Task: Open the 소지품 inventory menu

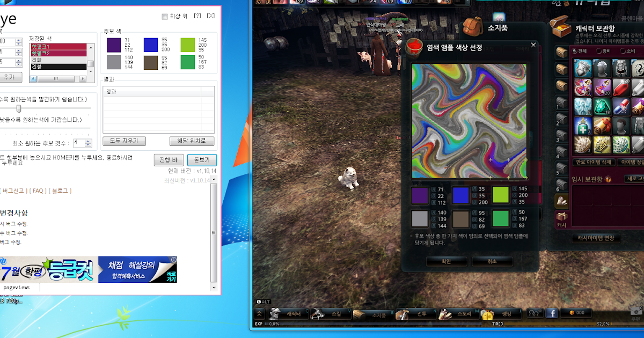Action: (373, 314)
